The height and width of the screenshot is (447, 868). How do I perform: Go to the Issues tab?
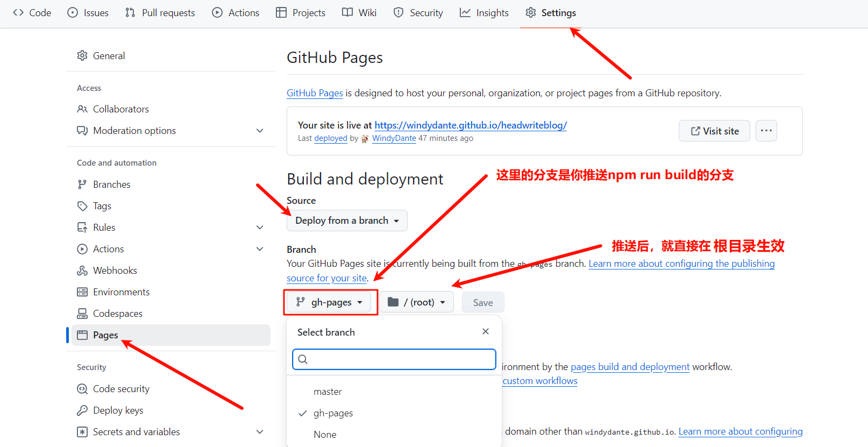[88, 12]
